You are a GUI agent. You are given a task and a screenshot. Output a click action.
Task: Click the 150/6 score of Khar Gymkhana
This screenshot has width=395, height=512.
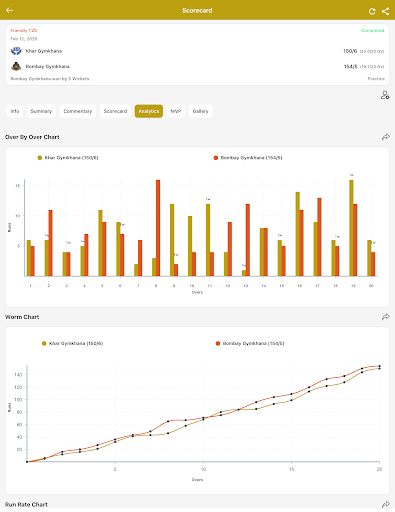point(350,51)
